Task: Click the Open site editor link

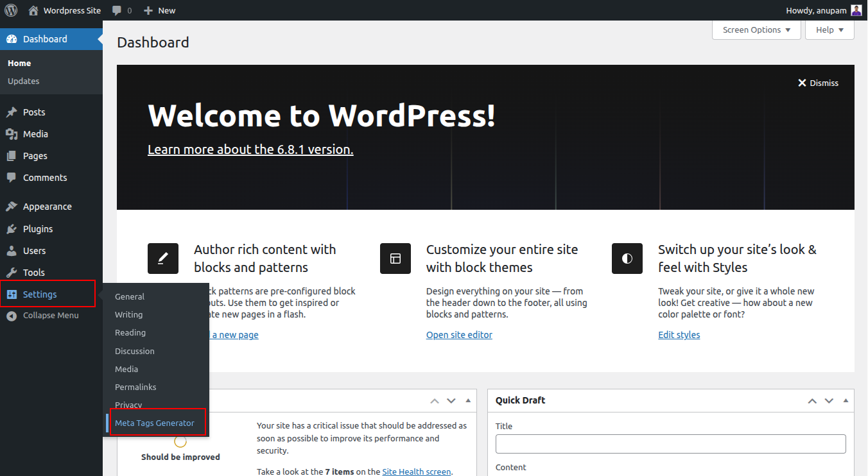Action: 459,335
